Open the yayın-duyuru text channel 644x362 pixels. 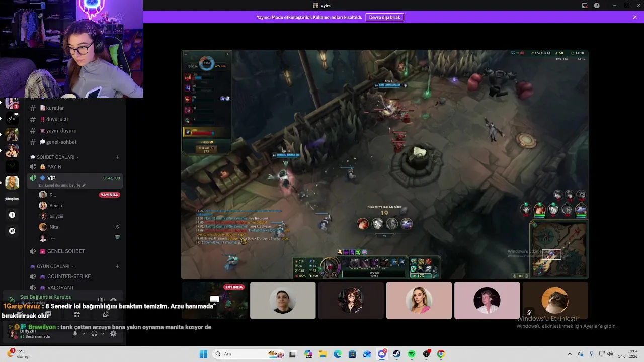[x=75, y=131]
